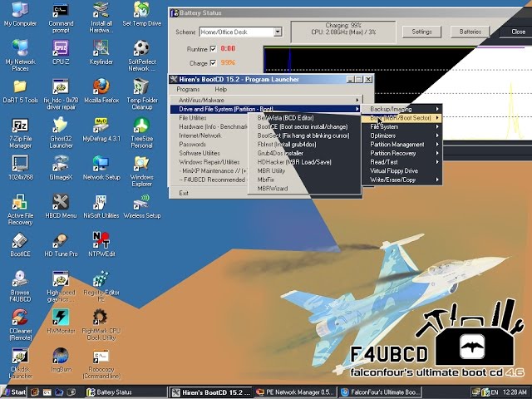This screenshot has width=532, height=399.
Task: Open the Scheme dropdown in Battery Status
Action: point(278,32)
